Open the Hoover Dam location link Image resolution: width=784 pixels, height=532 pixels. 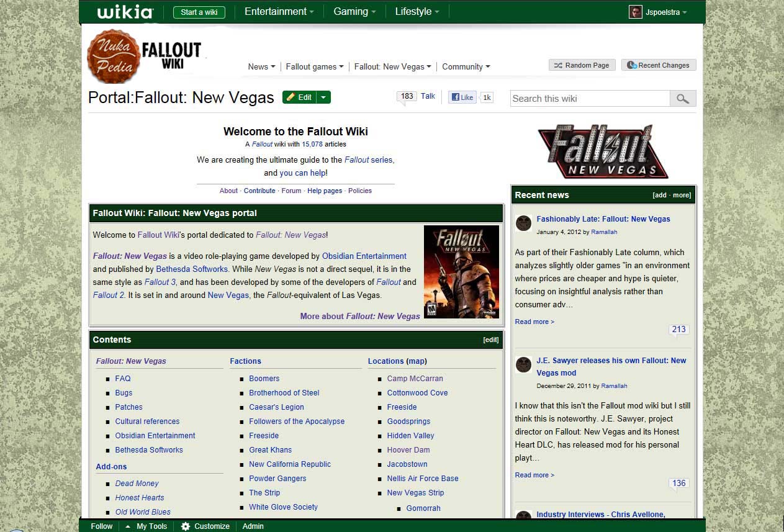[x=408, y=449]
